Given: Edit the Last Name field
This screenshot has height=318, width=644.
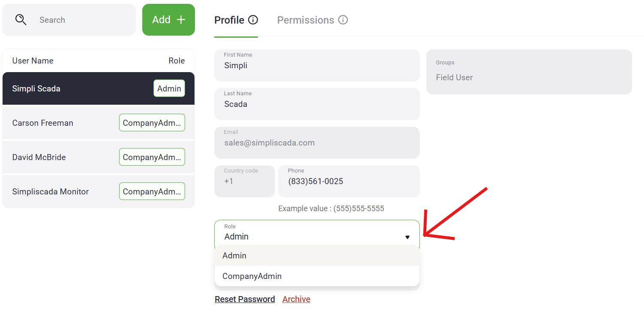Looking at the screenshot, I should (x=317, y=104).
